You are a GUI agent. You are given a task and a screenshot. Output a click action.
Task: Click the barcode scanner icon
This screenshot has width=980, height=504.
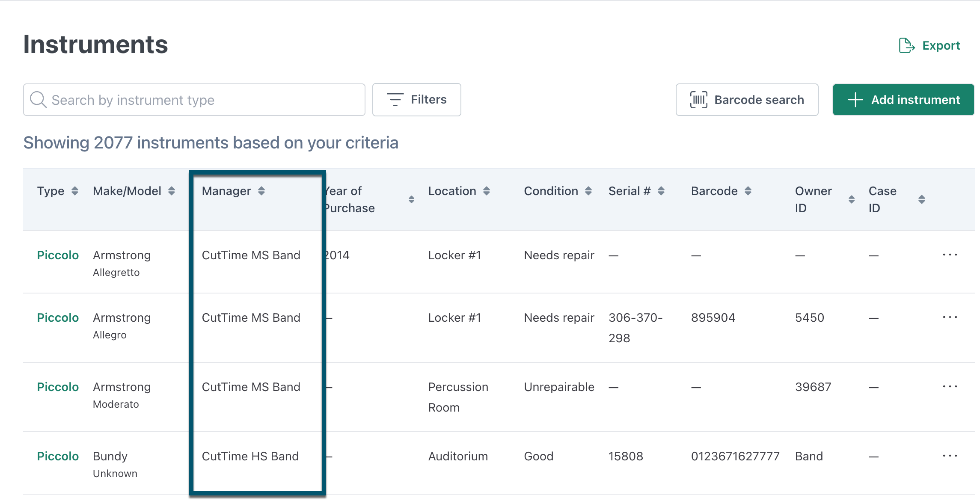click(698, 100)
